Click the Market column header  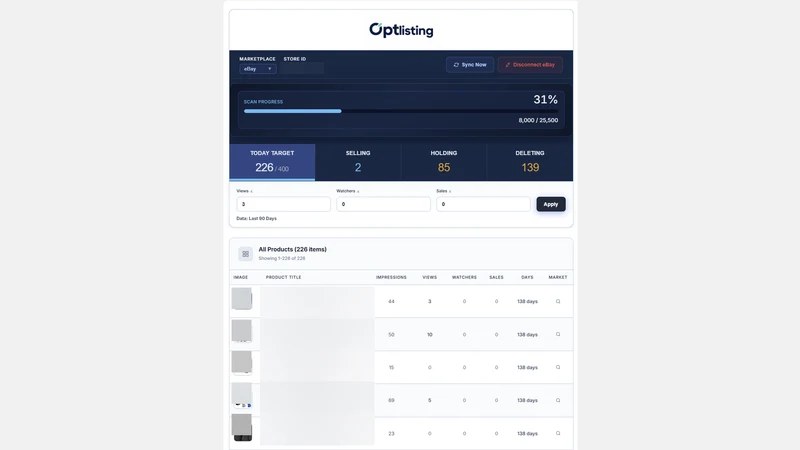coord(558,277)
